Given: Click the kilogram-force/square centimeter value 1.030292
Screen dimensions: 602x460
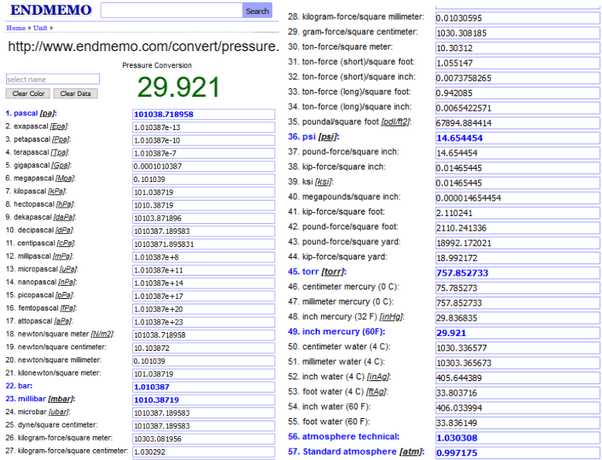Looking at the screenshot, I should 203,452.
